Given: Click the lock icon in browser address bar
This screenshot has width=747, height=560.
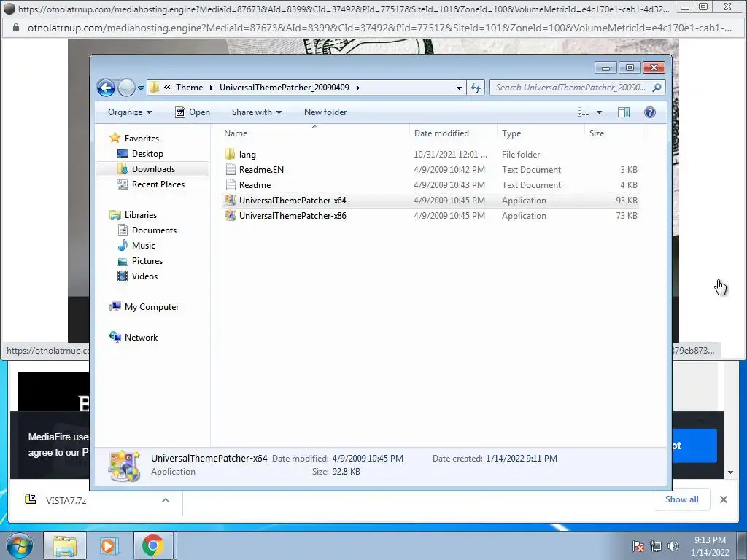Looking at the screenshot, I should pos(16,28).
